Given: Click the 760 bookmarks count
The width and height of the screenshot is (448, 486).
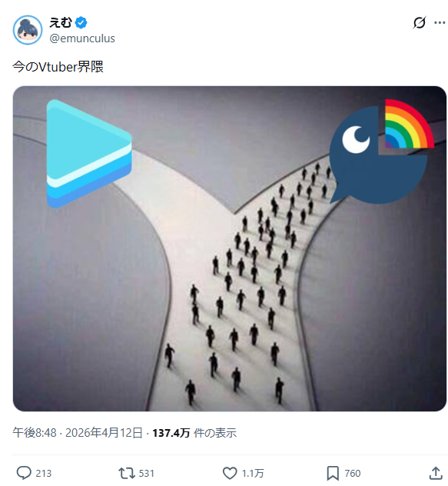Looking at the screenshot, I should click(x=353, y=473).
